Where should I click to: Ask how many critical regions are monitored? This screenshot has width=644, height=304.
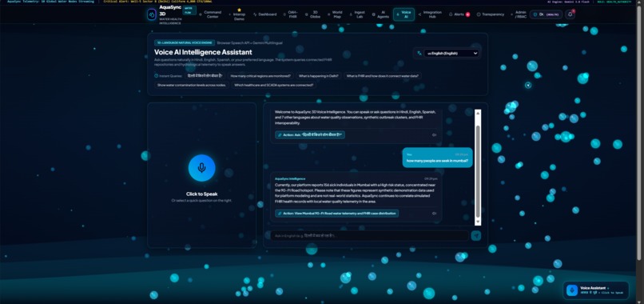pos(260,76)
